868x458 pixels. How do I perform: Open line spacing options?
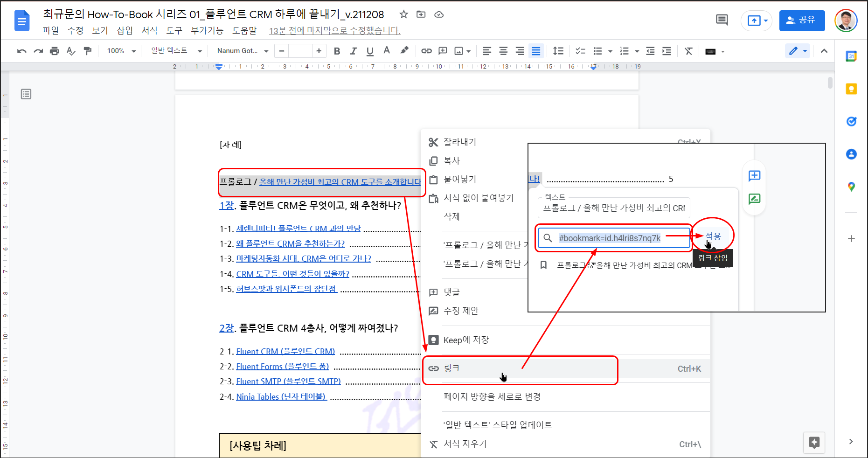pos(558,51)
